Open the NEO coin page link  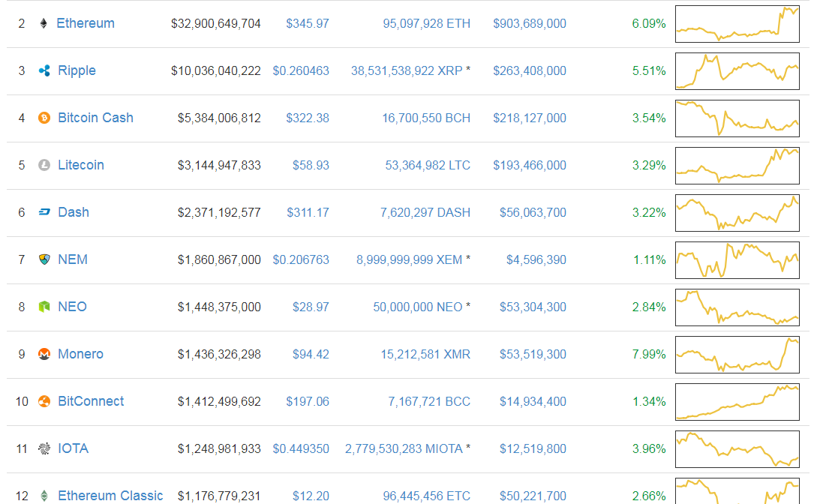point(72,307)
